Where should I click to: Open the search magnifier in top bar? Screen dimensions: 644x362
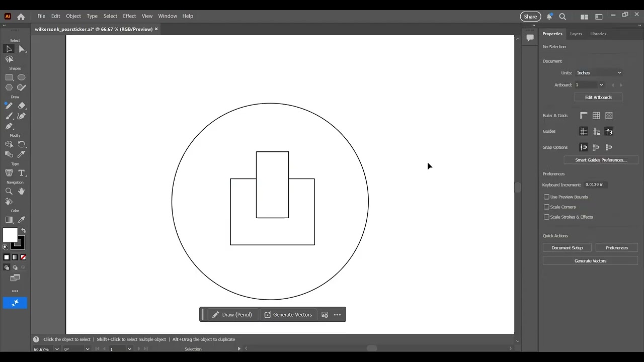click(563, 17)
